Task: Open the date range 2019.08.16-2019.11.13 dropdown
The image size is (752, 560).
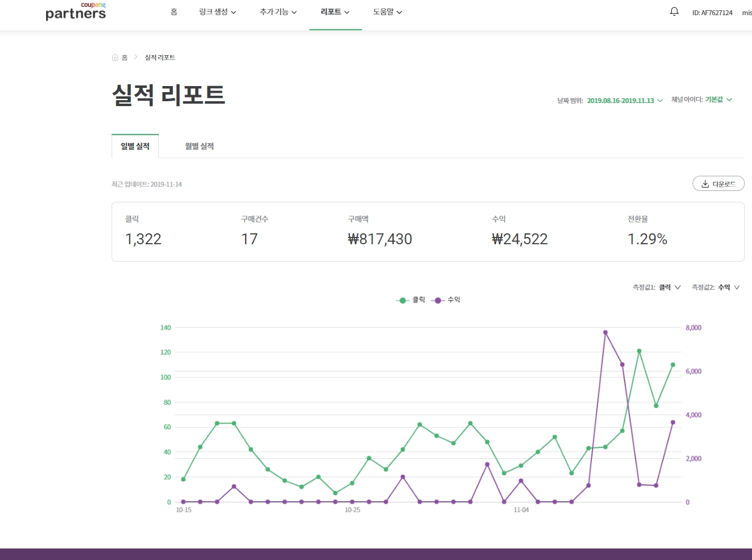Action: (x=625, y=100)
